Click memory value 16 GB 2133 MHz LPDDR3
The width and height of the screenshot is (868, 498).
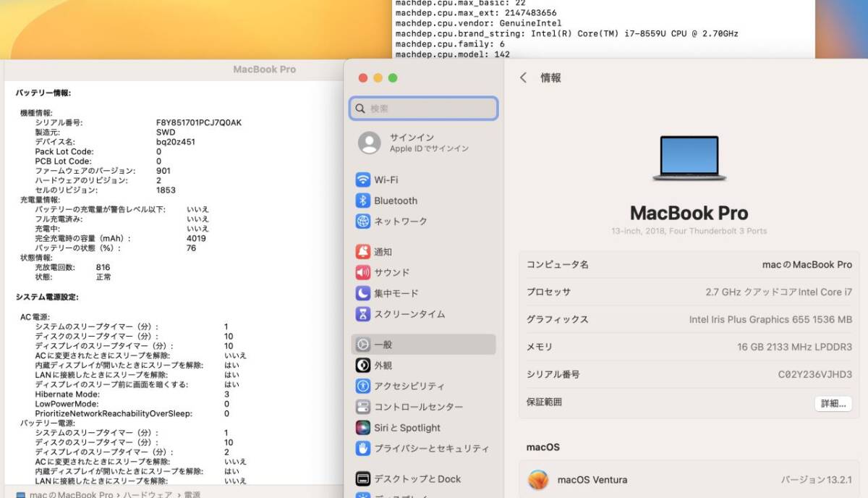click(795, 347)
